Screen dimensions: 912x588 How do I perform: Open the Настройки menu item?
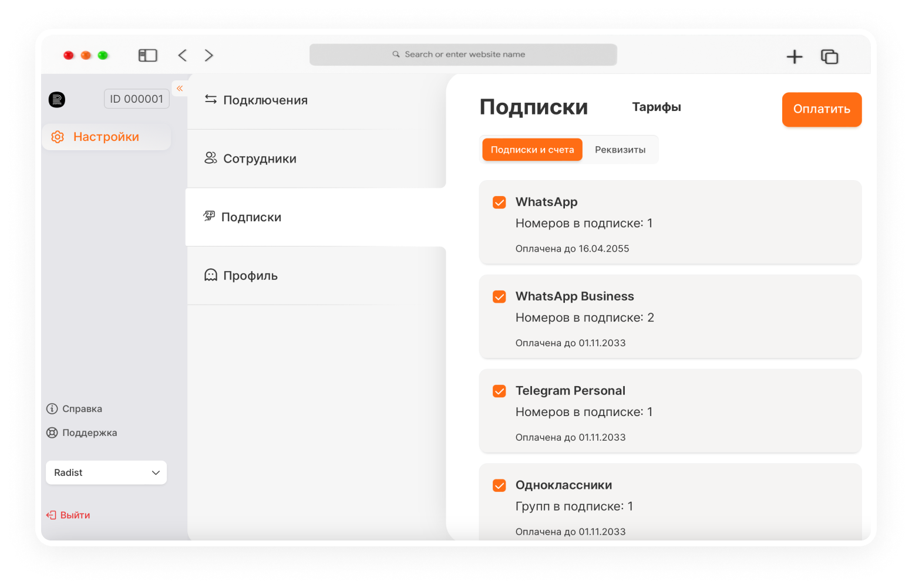106,137
